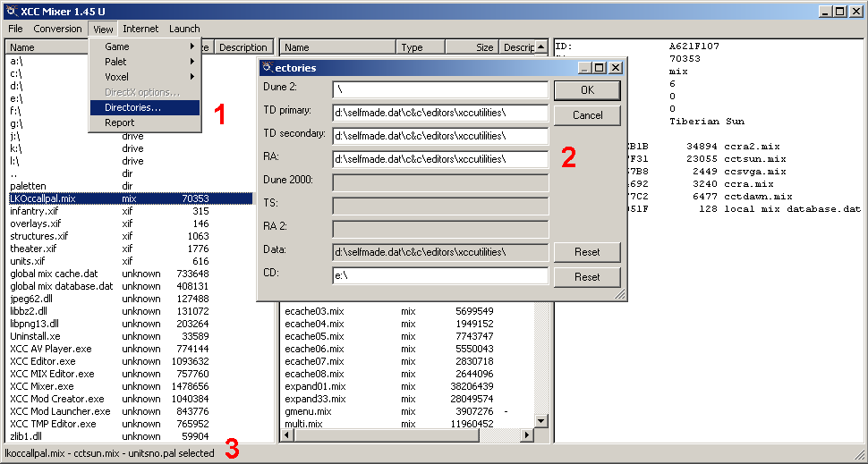
Task: Select overlays.xif in the file list
Action: [36, 224]
